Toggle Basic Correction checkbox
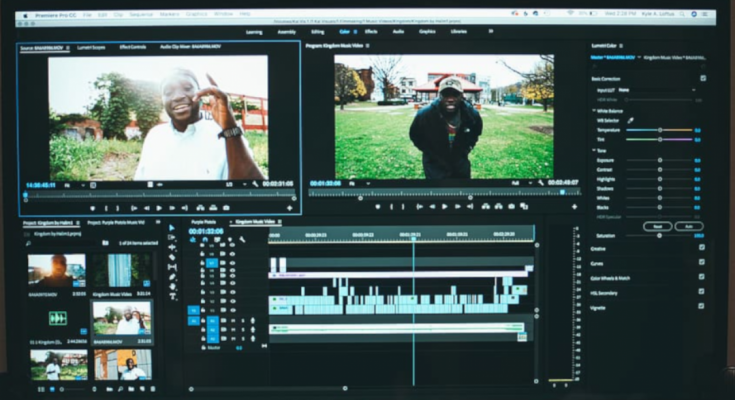This screenshot has height=400, width=735. pos(703,78)
